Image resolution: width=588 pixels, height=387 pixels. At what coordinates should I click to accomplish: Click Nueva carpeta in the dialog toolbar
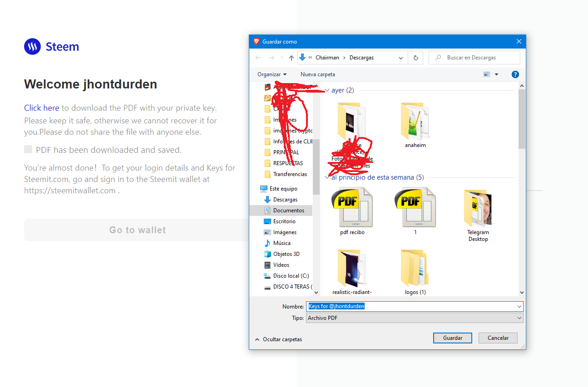click(x=318, y=74)
